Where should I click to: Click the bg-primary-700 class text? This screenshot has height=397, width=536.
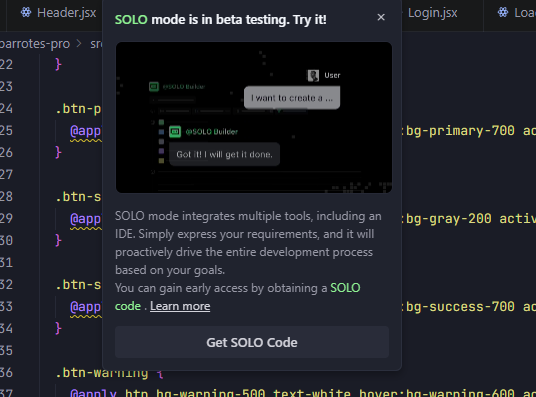click(x=460, y=131)
